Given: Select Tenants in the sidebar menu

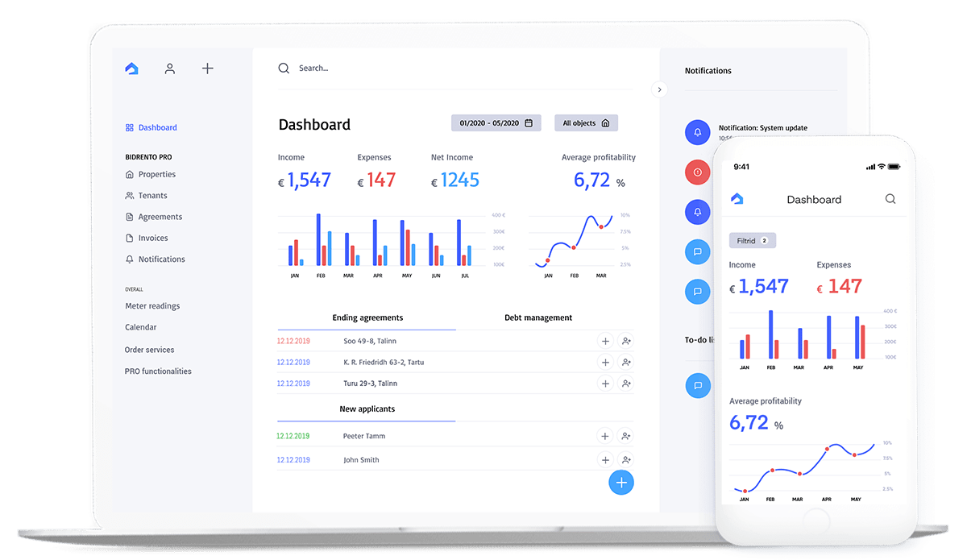Looking at the screenshot, I should (152, 195).
